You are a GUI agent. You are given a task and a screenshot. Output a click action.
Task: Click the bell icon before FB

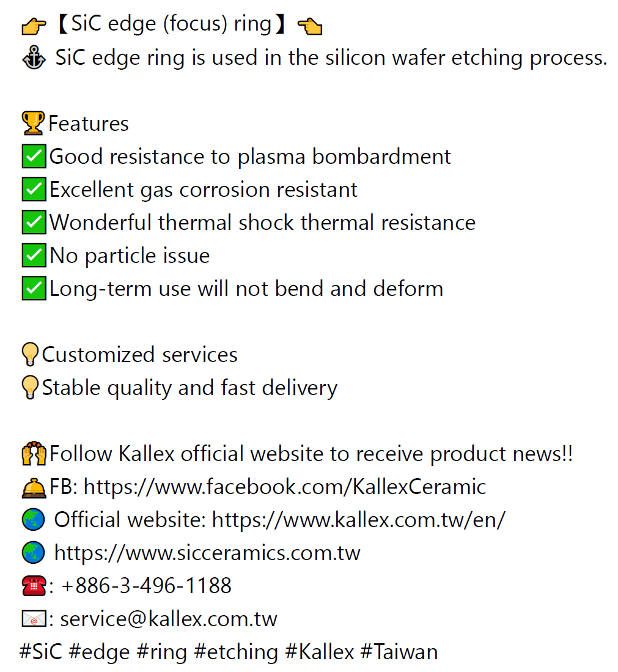point(33,487)
